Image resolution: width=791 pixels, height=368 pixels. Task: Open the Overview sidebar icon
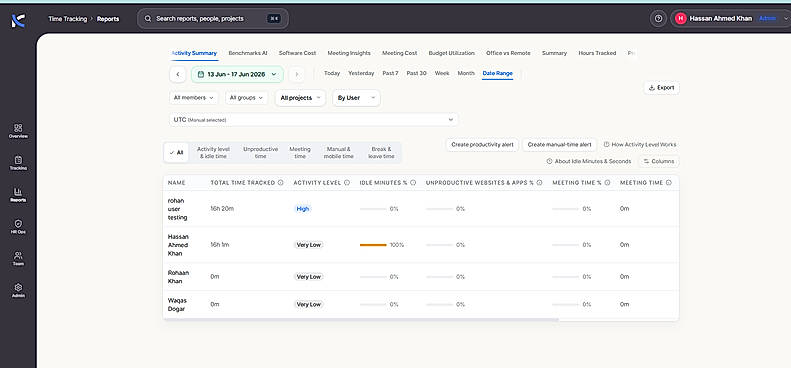(x=18, y=131)
